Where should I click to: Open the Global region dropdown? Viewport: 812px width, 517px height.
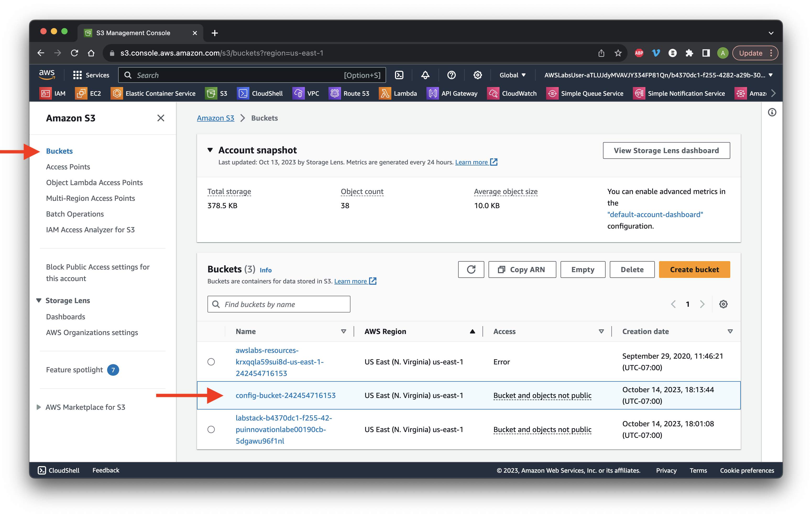[512, 75]
